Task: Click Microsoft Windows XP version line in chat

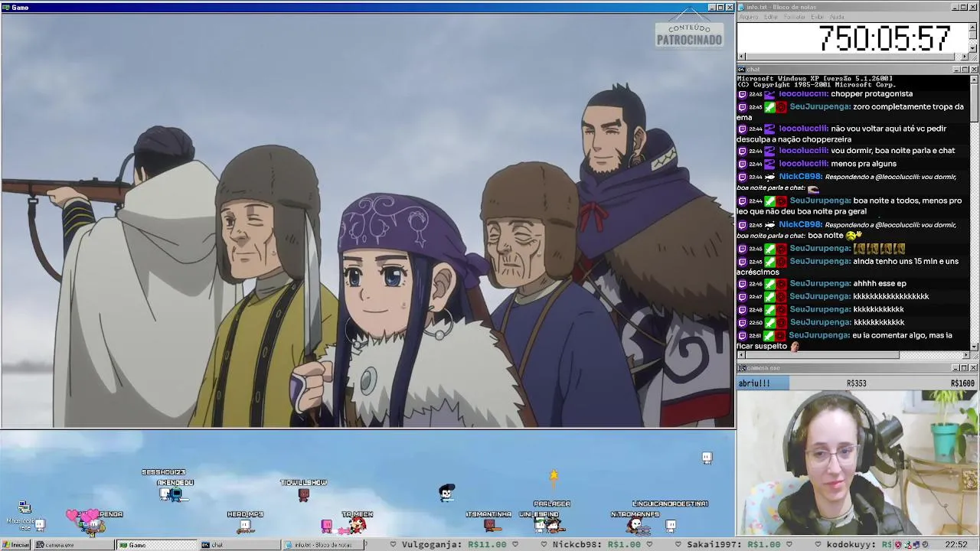Action: (815, 78)
